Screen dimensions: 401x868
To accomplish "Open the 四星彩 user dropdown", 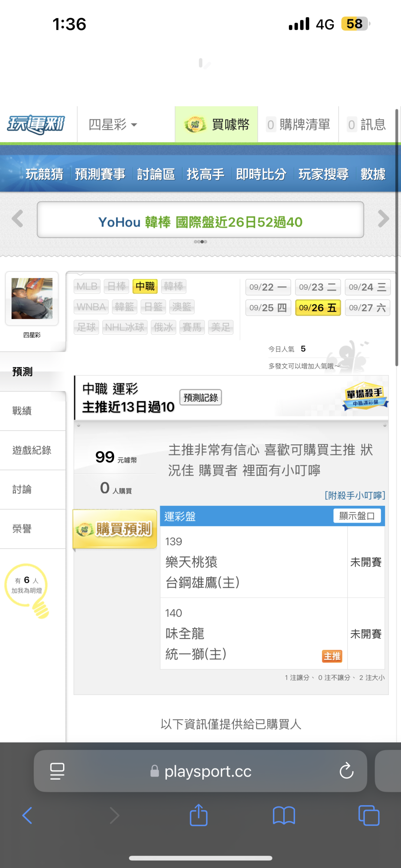I will click(x=113, y=124).
